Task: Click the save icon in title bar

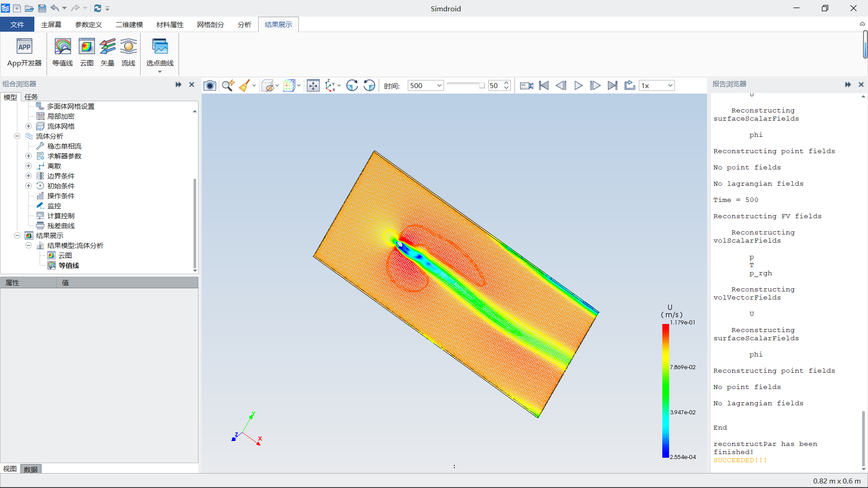Action: click(x=42, y=8)
